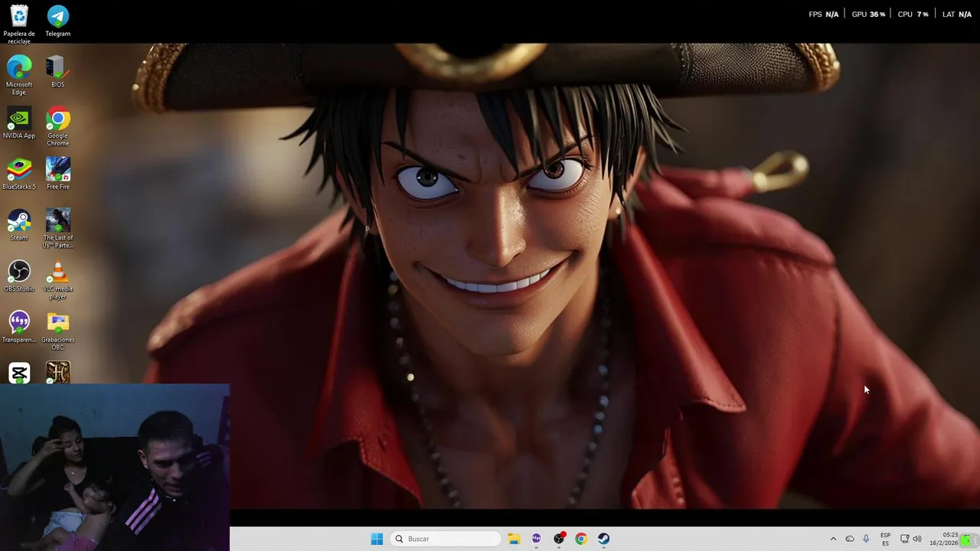980x551 pixels.
Task: Open File Explorer from the taskbar
Action: pyautogui.click(x=514, y=539)
